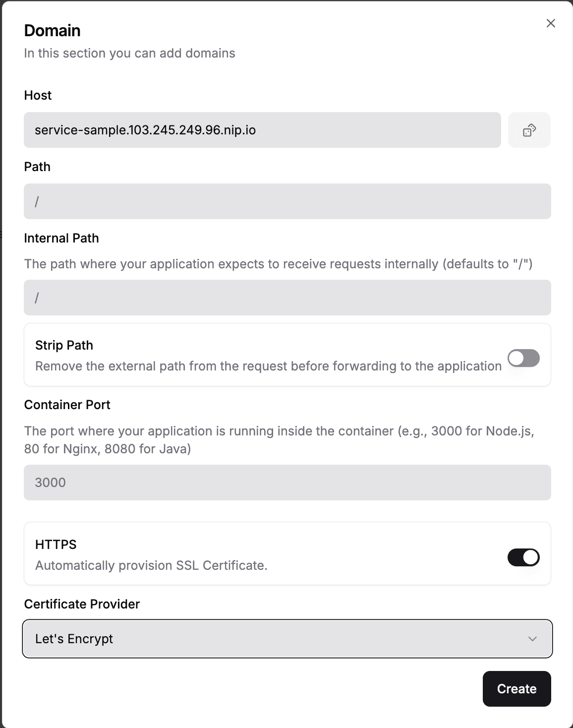Enable the Strip Path toggle
Screen dimensions: 573x728
(523, 358)
